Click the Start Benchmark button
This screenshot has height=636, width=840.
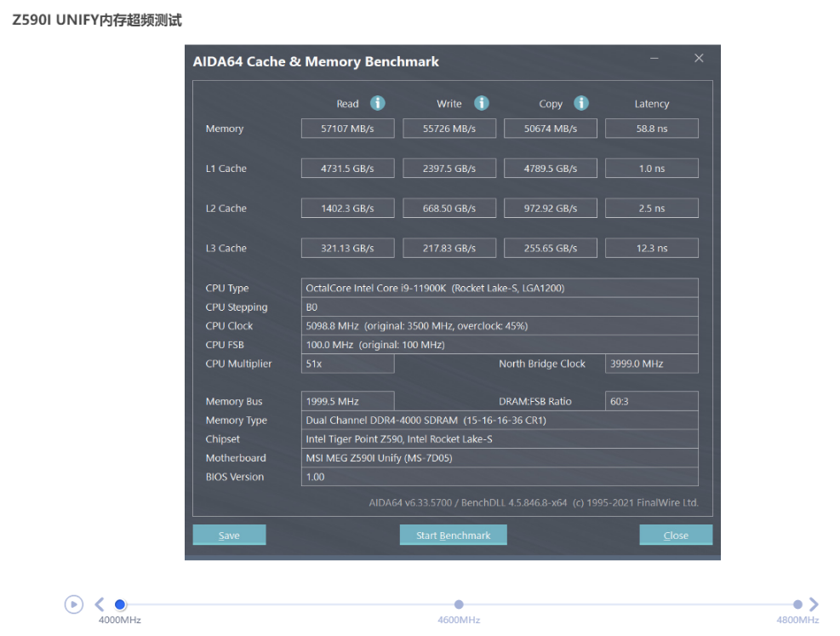[x=454, y=535]
